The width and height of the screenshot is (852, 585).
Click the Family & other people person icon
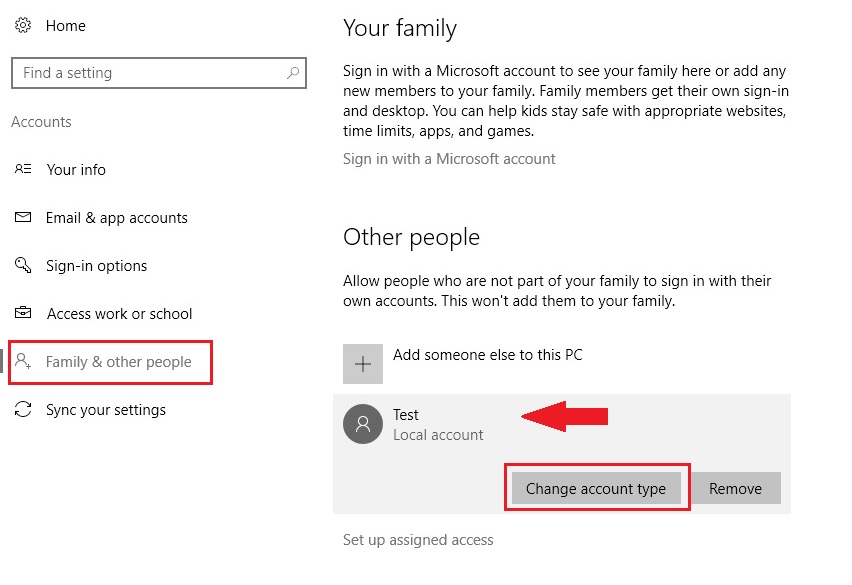click(25, 362)
